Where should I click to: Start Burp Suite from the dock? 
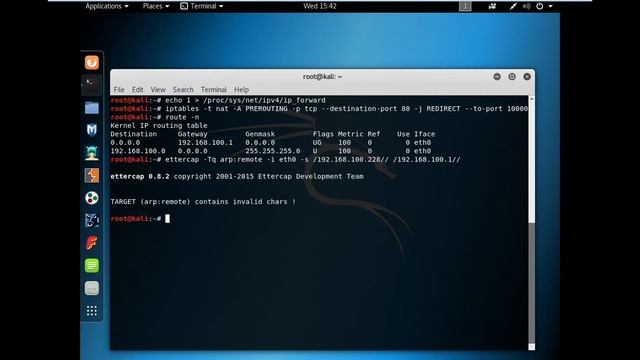point(92,176)
